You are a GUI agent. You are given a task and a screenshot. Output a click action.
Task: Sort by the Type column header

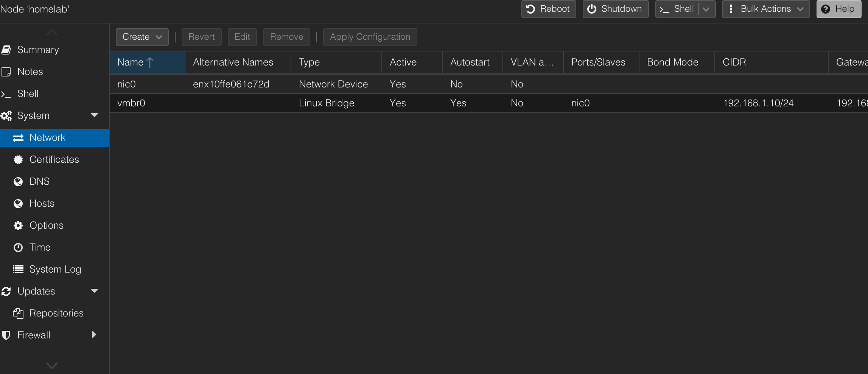pyautogui.click(x=336, y=62)
